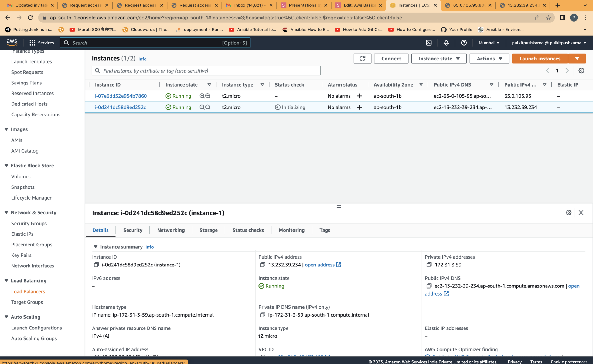
Task: Copy the Private IPv4 address 172.31.3.59
Action: coord(429,265)
